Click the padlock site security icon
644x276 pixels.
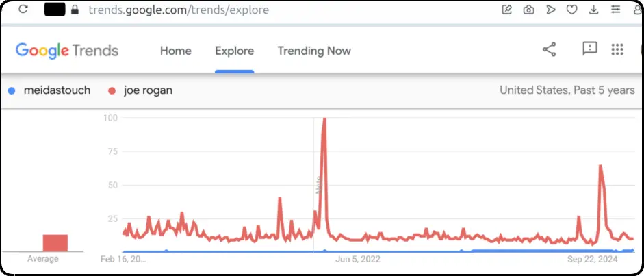(x=75, y=10)
